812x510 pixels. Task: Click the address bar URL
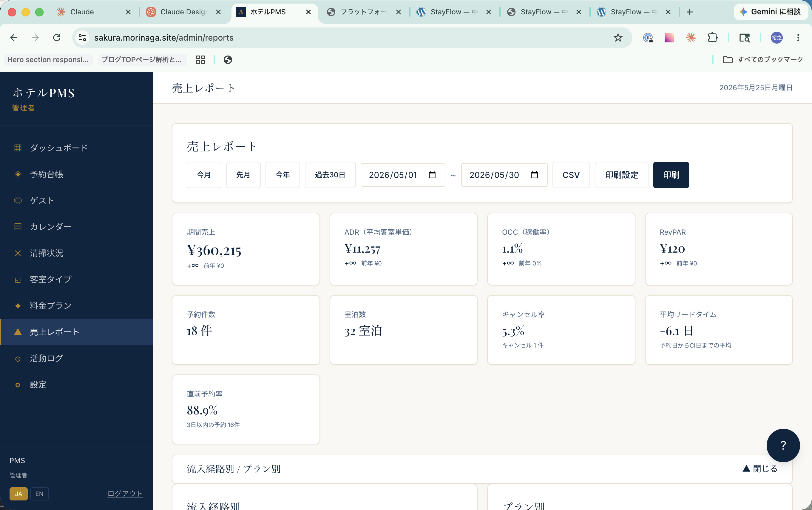tap(164, 37)
